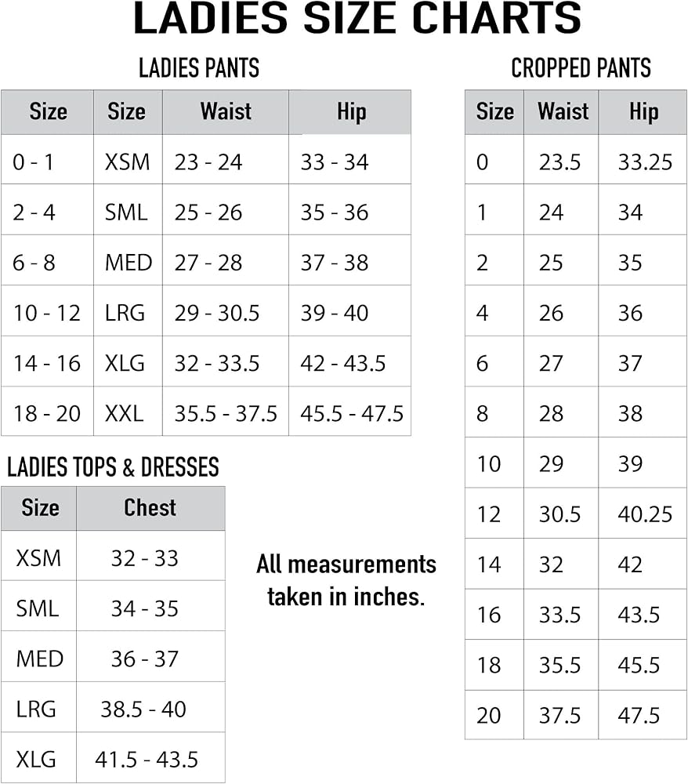This screenshot has height=784, width=688.
Task: Click the 38.5 - 40 chest measurement
Action: (143, 709)
